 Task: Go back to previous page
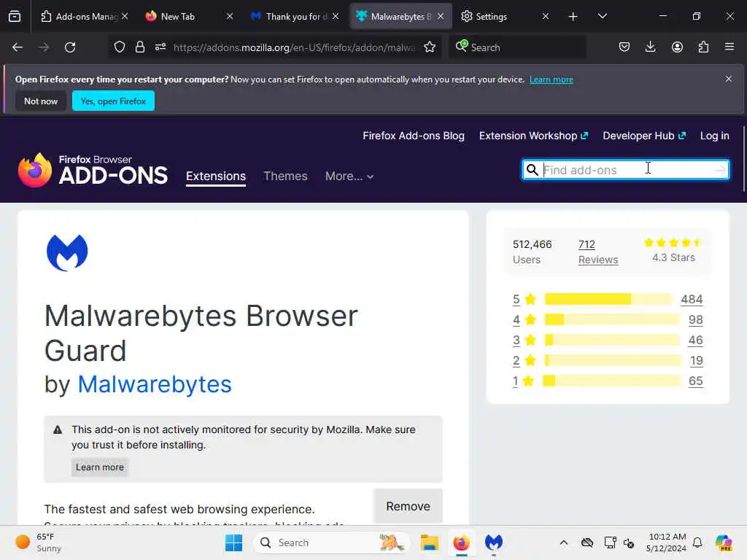coord(18,47)
